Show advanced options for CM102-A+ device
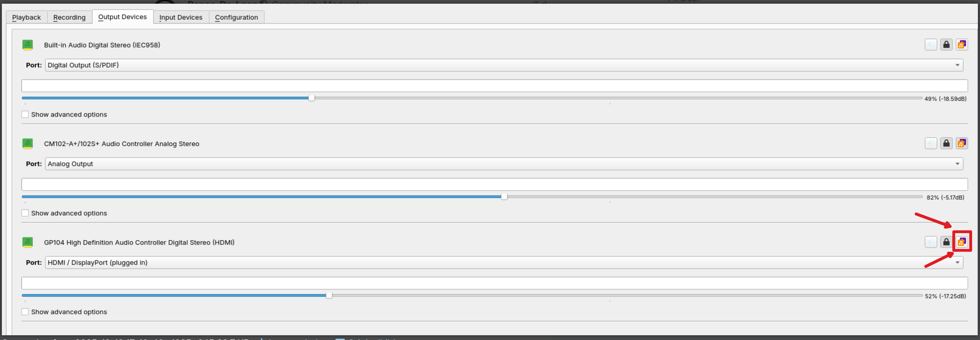This screenshot has width=980, height=340. 25,213
